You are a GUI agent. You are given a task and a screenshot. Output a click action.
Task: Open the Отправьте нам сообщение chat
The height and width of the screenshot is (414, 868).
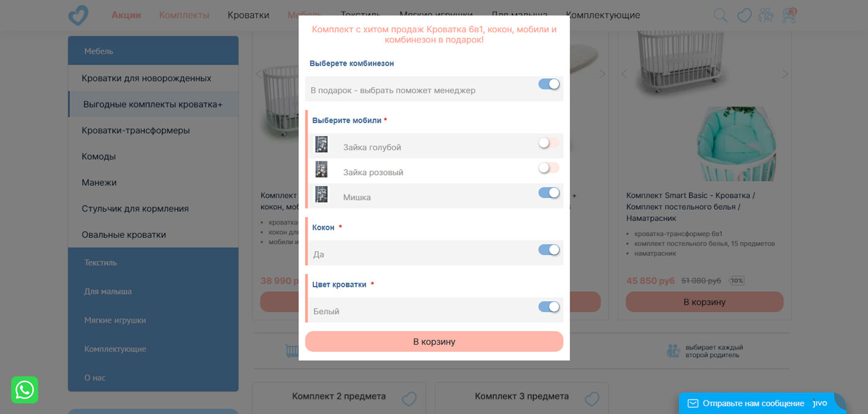(753, 403)
